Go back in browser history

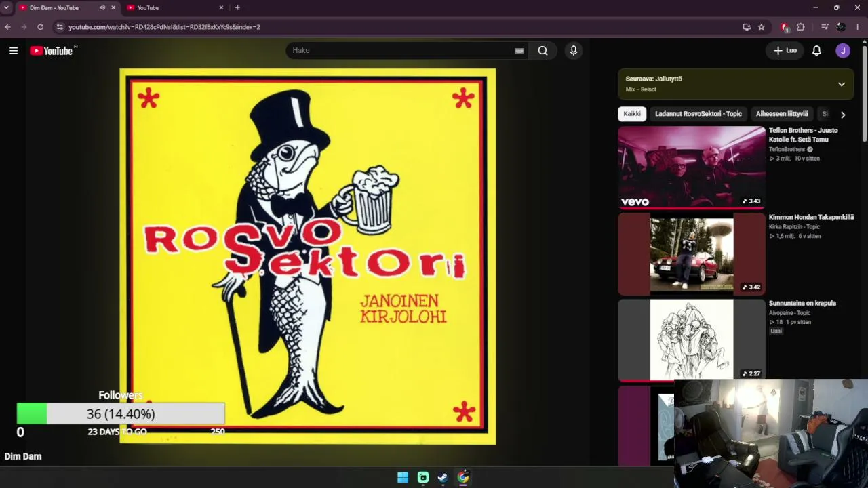click(x=7, y=27)
